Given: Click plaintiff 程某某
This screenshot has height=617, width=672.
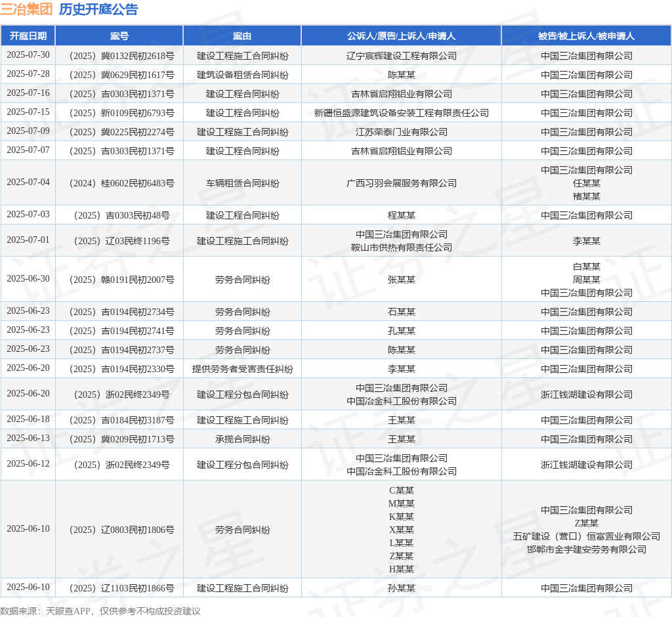Looking at the screenshot, I should [x=402, y=215].
